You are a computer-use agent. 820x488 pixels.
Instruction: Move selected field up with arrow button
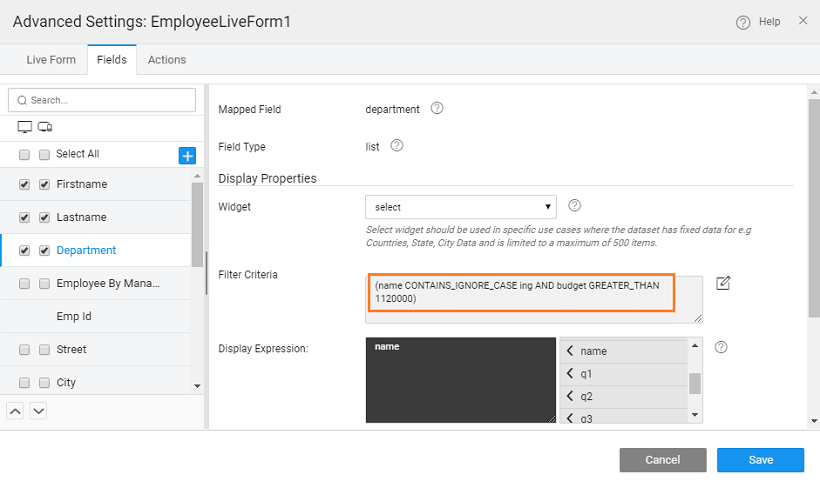(16, 410)
